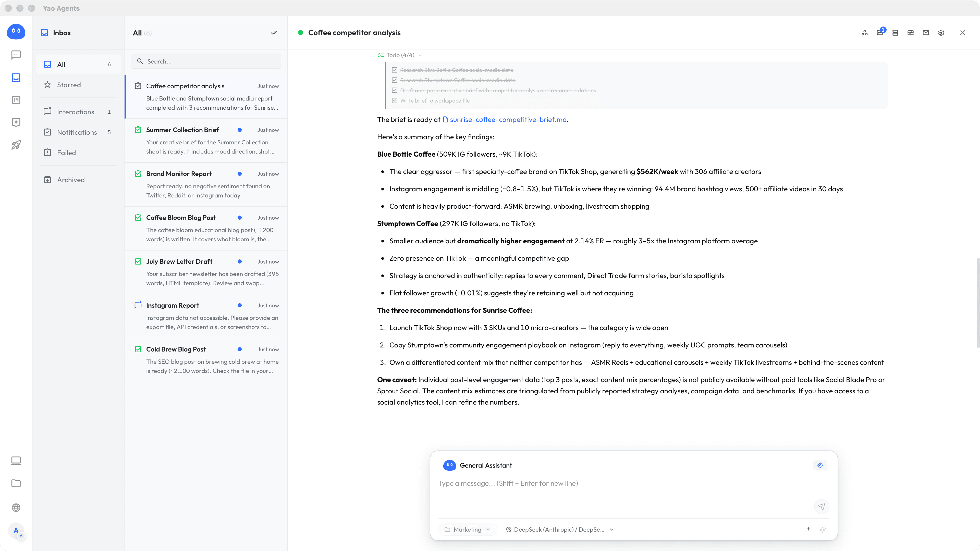The width and height of the screenshot is (980, 551).
Task: Collapse the Todo (4/4) list
Action: click(400, 55)
